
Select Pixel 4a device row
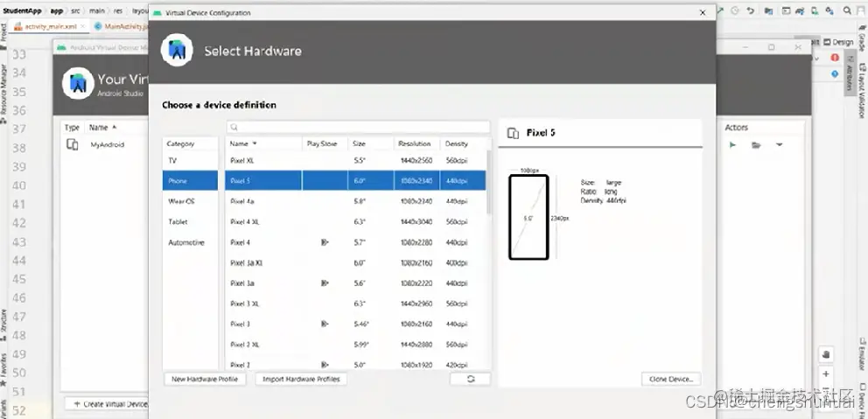[x=355, y=201]
